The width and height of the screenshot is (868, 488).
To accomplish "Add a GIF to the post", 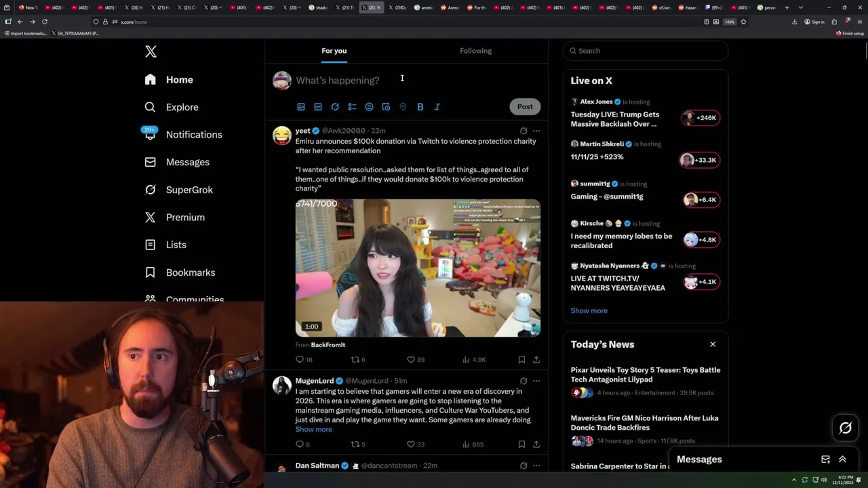I will click(x=318, y=106).
